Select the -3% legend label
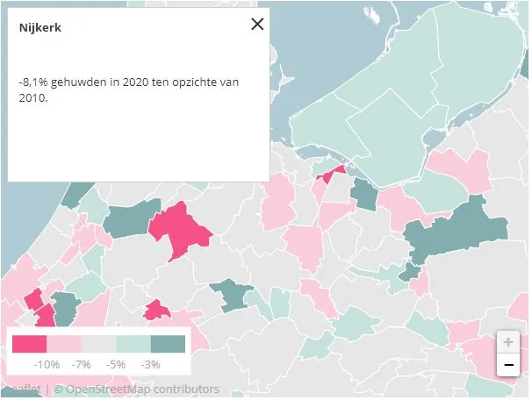This screenshot has height=400, width=532. tap(151, 364)
